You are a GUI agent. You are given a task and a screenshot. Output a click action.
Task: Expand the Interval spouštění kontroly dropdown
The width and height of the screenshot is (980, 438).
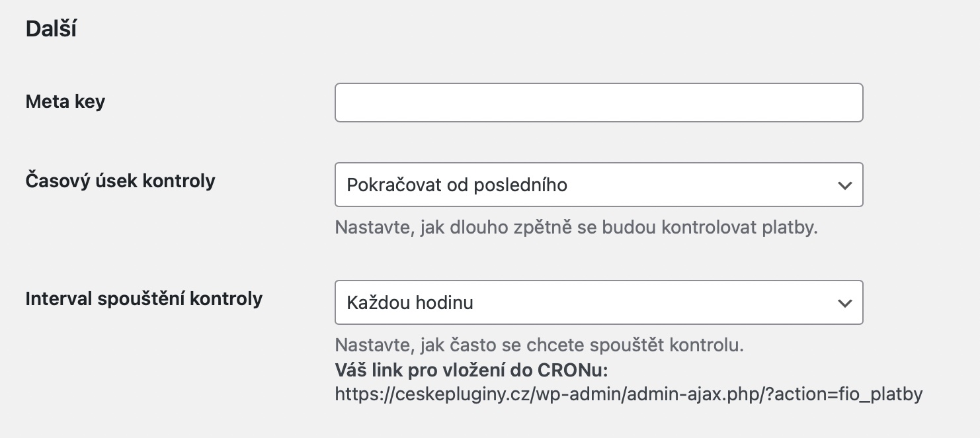598,303
